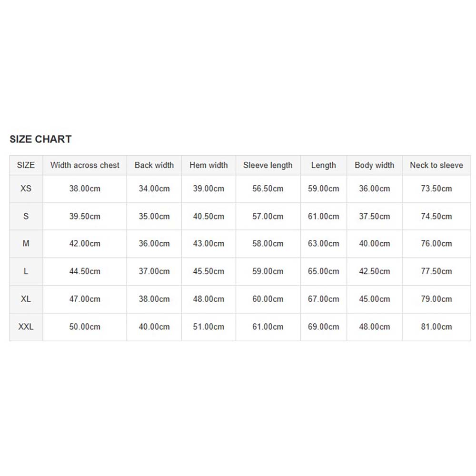
Task: Select the XS size row label
Action: pos(26,188)
